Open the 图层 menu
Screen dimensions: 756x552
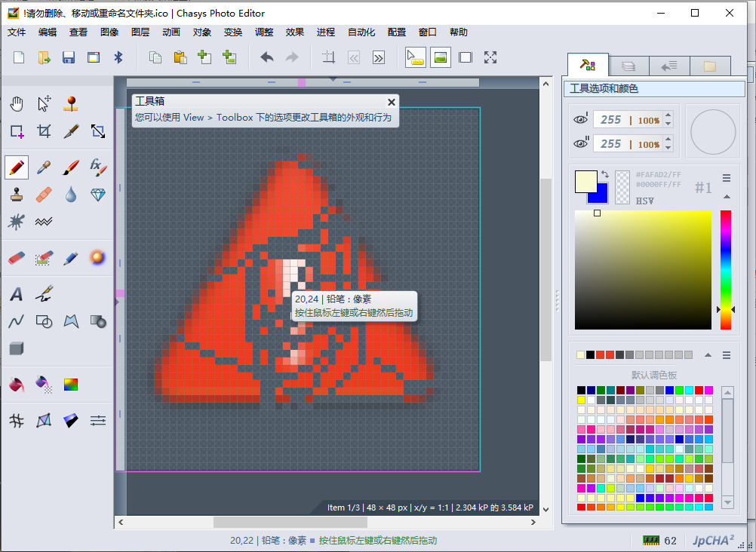[140, 32]
